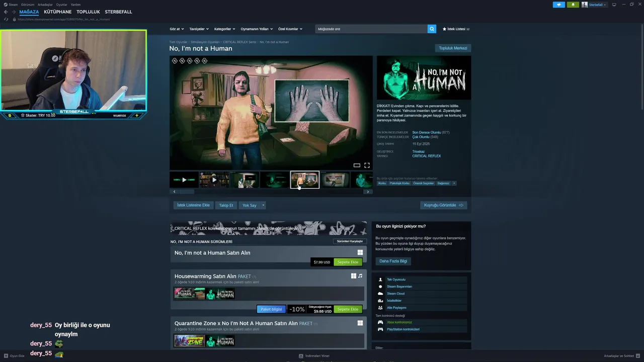Screen dimensions: 644x362
Task: Click Windows icon on Quarantine Zone bundle
Action: pos(360,323)
